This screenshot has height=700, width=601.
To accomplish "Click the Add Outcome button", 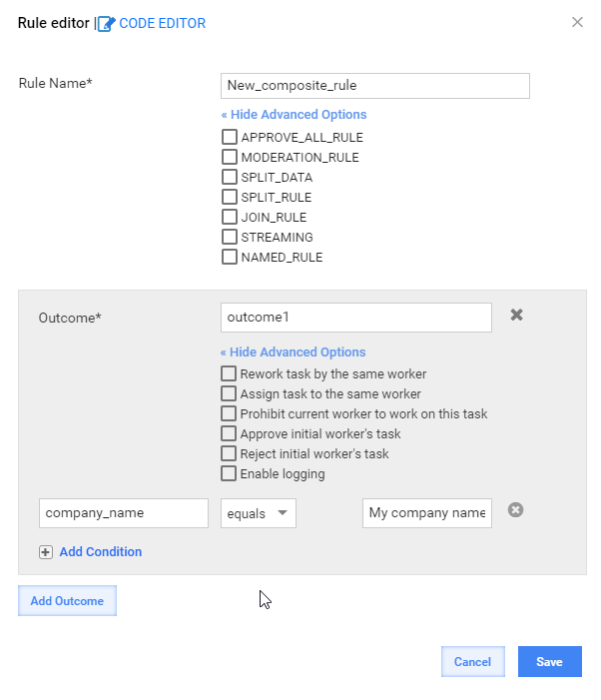I will click(x=67, y=601).
